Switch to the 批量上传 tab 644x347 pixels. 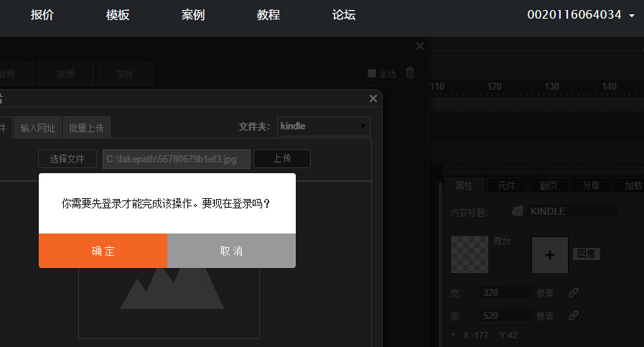86,128
